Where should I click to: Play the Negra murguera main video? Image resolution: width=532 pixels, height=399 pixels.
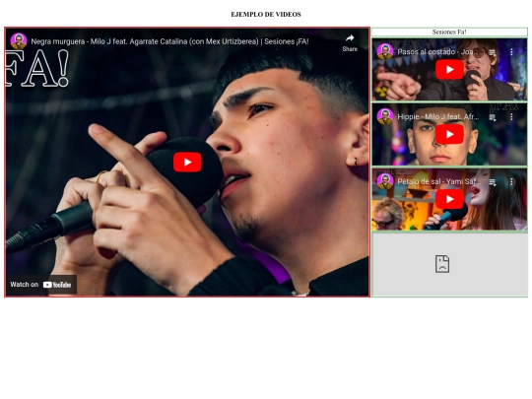pos(187,163)
